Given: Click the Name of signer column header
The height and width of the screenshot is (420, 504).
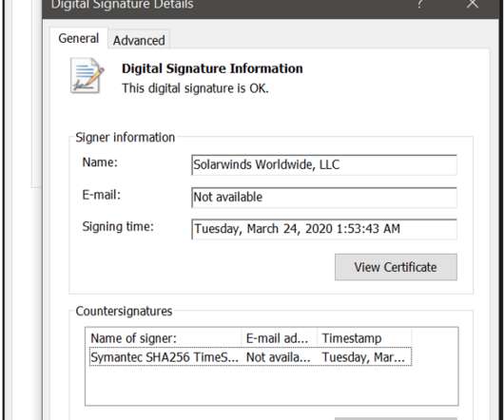Looking at the screenshot, I should [164, 338].
